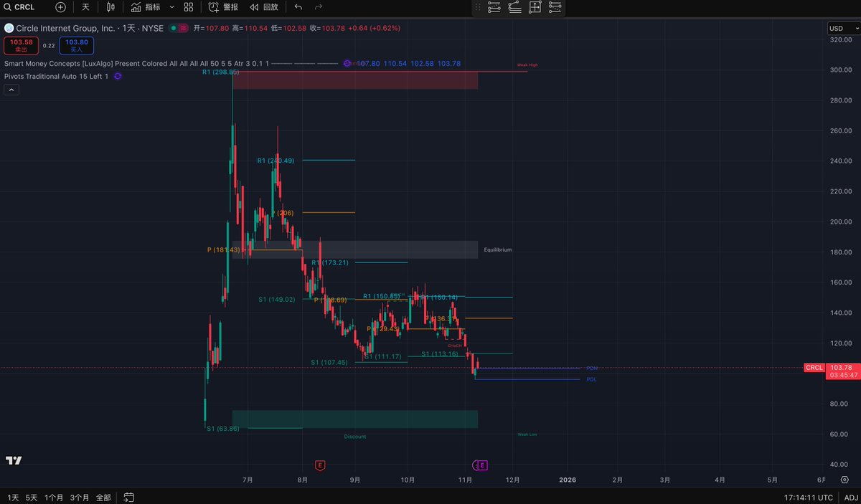Select the 1天 time range
The height and width of the screenshot is (504, 861).
point(13,497)
